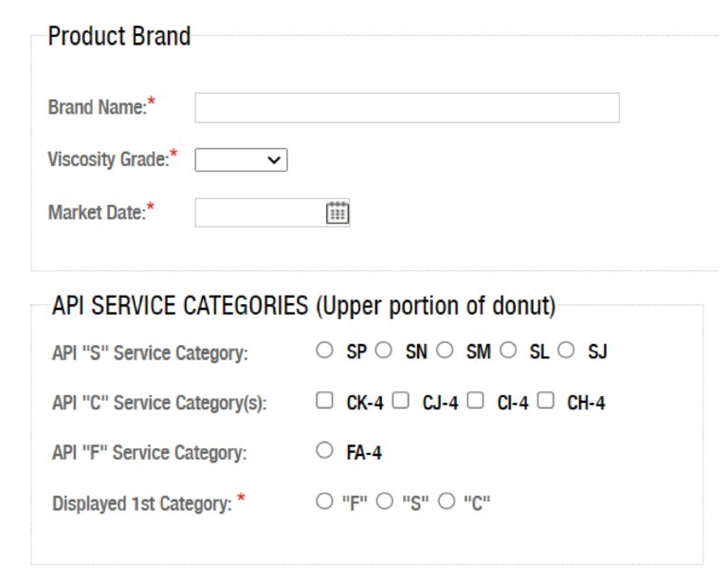
Task: Select the SP service category
Action: point(324,350)
